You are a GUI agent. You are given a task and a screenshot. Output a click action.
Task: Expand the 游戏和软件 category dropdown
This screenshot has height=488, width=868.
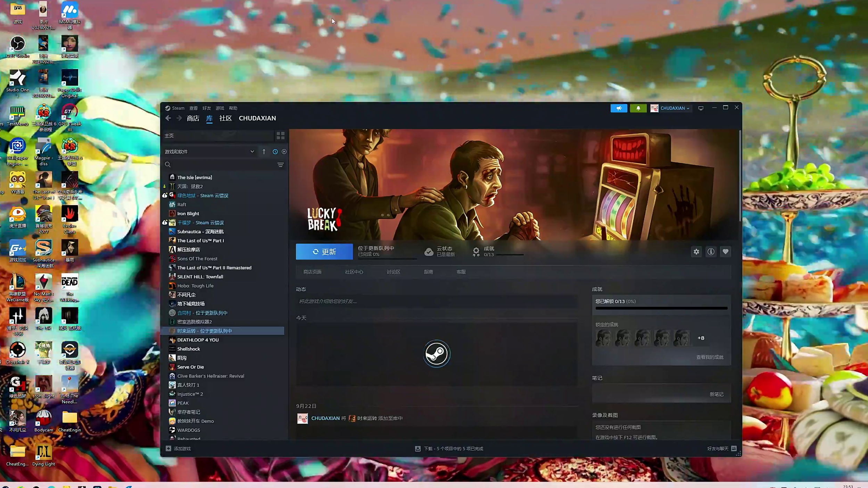(209, 152)
